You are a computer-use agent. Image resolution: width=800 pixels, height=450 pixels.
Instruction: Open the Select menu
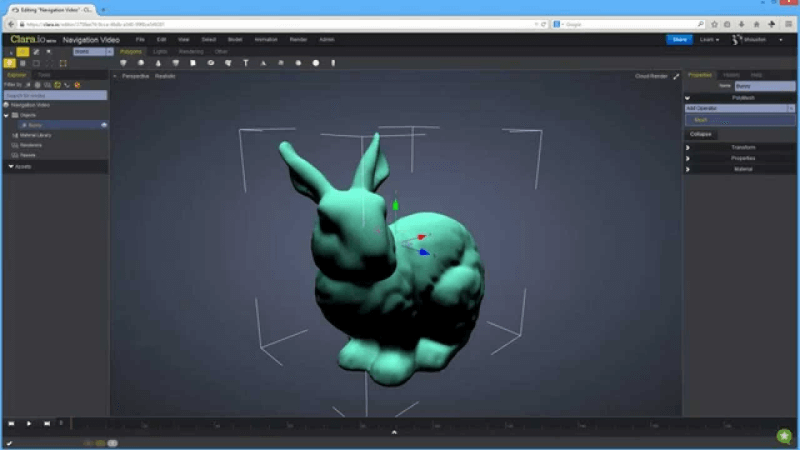click(209, 39)
